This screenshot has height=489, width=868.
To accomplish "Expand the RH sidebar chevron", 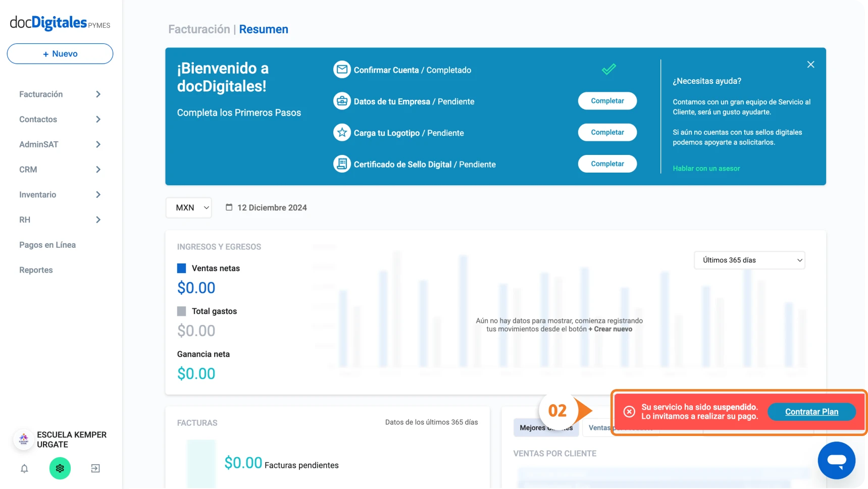I will pyautogui.click(x=98, y=220).
